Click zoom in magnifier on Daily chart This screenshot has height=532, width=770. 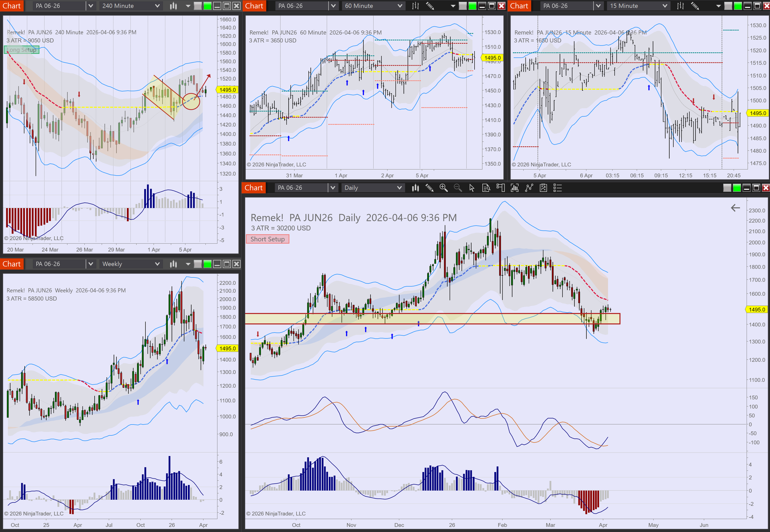444,188
